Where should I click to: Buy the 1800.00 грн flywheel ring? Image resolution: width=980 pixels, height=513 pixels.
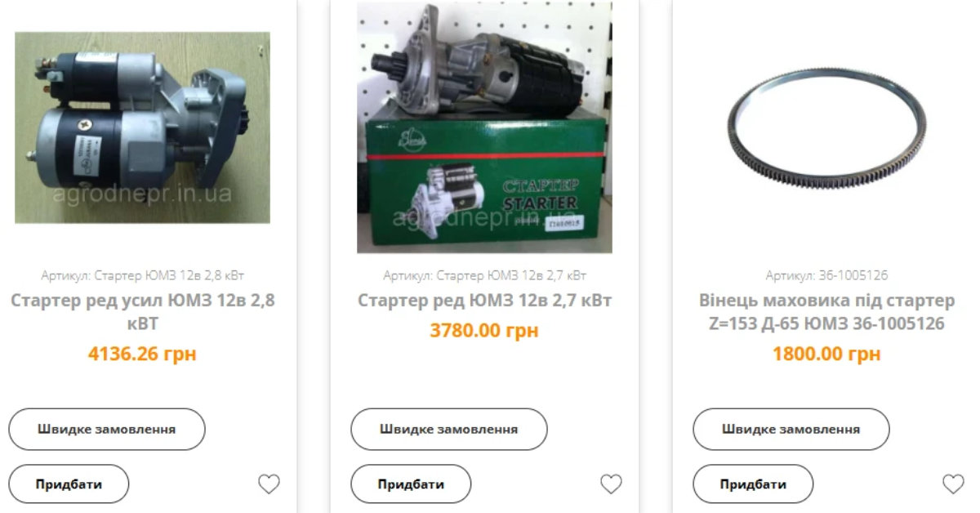click(754, 484)
